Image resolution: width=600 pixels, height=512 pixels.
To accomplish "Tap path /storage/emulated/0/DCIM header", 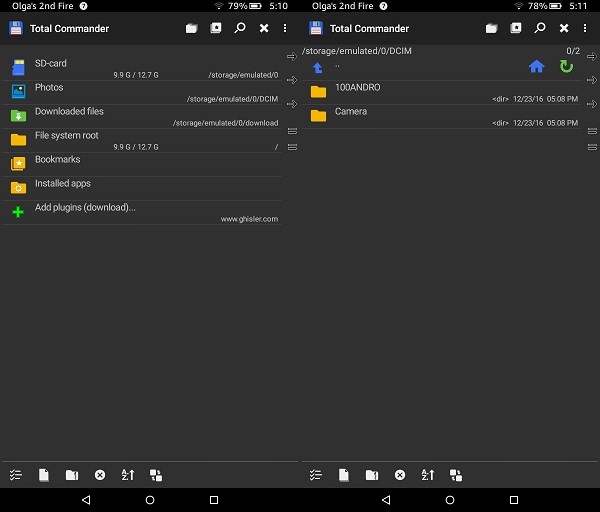I will click(x=357, y=51).
